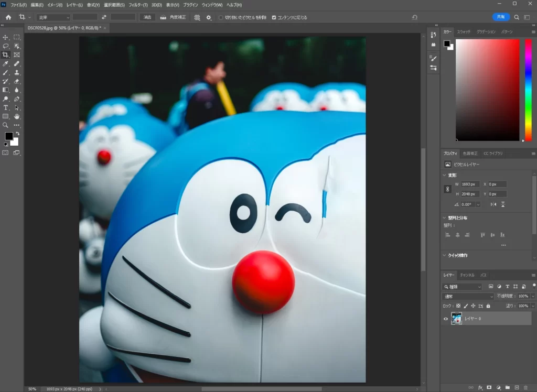Toggle lock image pixels brush icon
Viewport: 537px width, 392px height.
466,306
